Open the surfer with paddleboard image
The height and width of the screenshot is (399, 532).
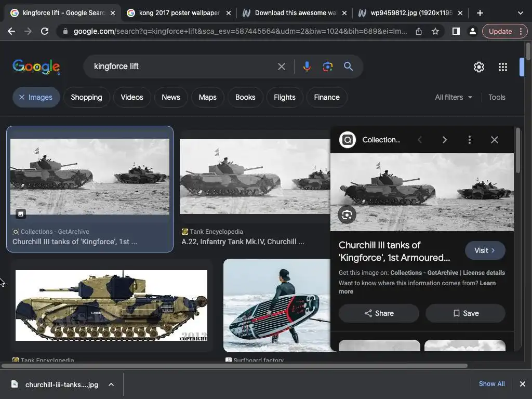(277, 305)
